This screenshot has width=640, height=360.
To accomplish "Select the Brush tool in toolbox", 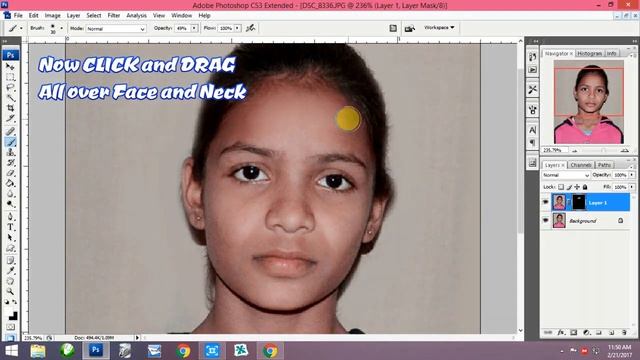I will point(11,142).
